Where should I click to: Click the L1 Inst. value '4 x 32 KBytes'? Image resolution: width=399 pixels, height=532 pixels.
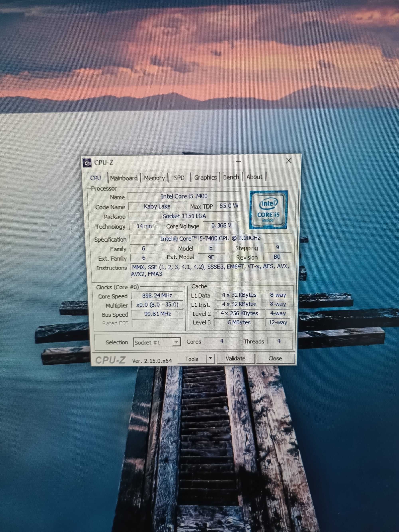pyautogui.click(x=239, y=304)
